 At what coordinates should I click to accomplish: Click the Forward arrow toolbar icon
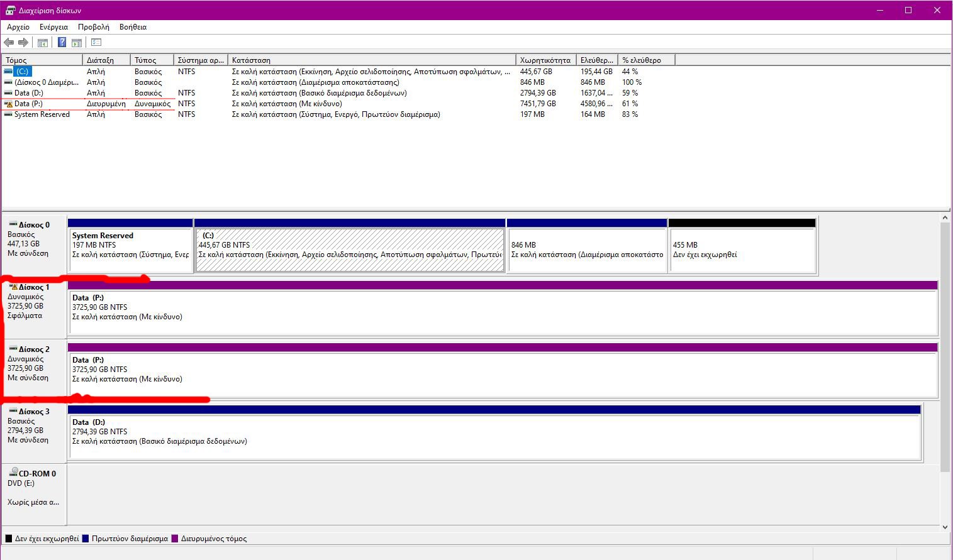tap(23, 43)
